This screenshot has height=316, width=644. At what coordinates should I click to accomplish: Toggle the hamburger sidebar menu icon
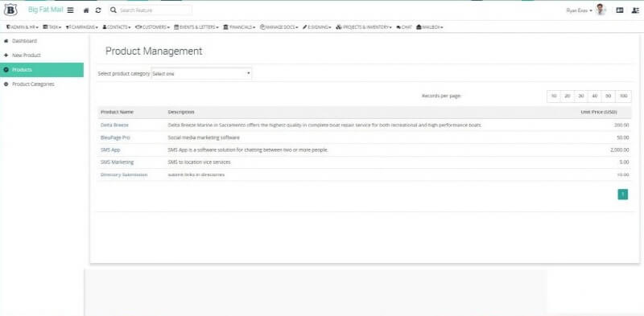[x=71, y=10]
